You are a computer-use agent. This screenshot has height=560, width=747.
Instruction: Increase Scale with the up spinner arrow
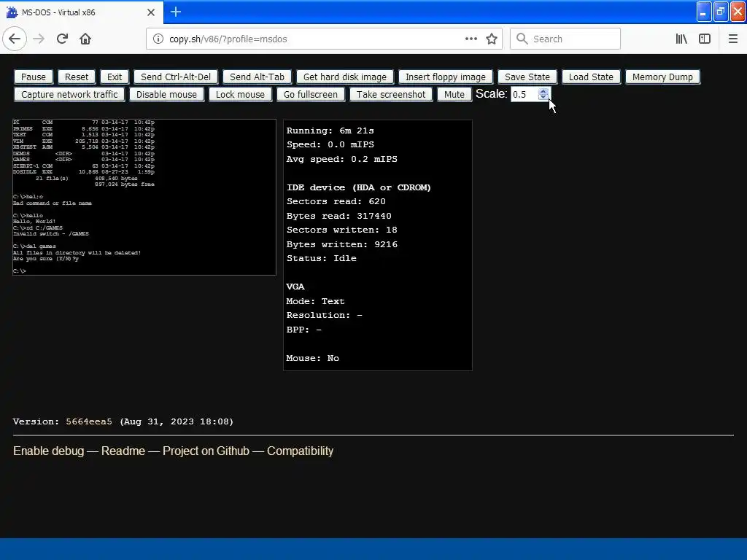click(x=543, y=91)
